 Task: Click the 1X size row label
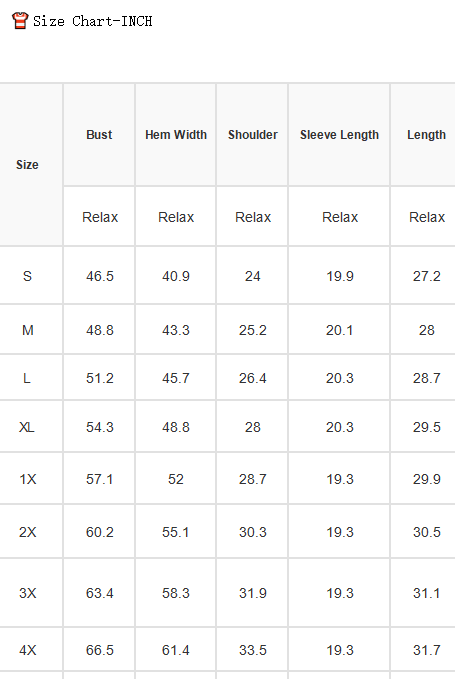(28, 479)
